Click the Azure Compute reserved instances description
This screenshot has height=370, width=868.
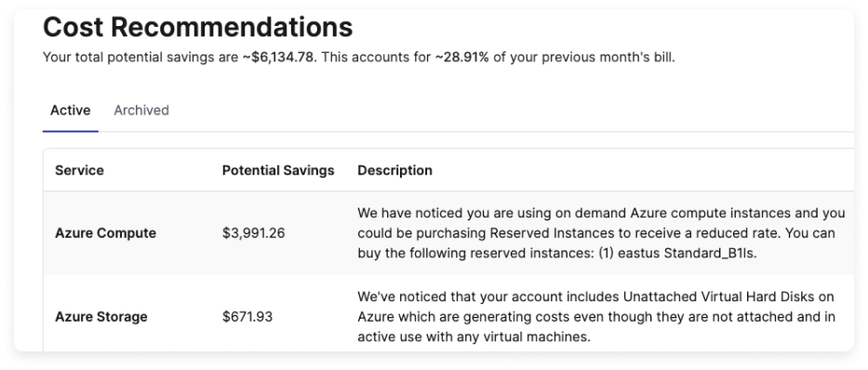(601, 233)
